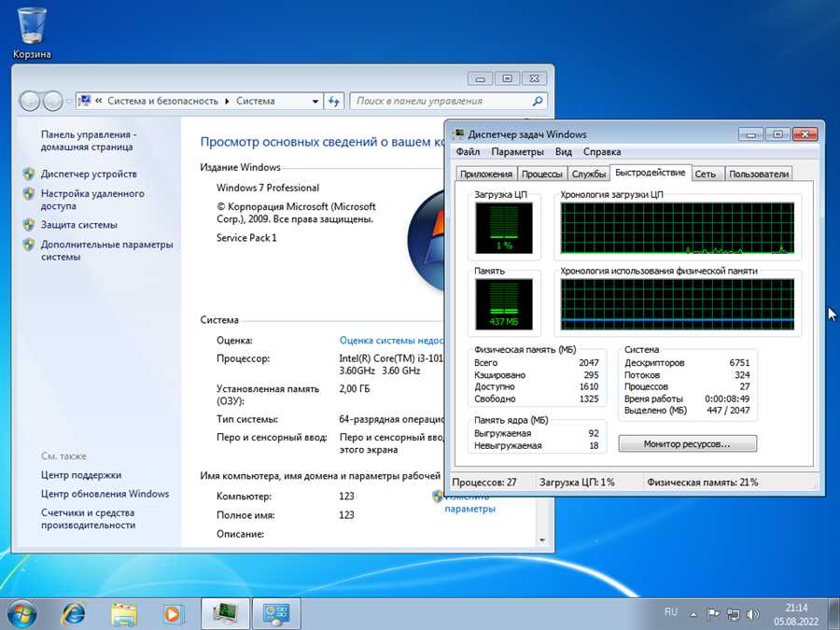Open 'Центр обновления Windows' link
The image size is (840, 630).
105,494
